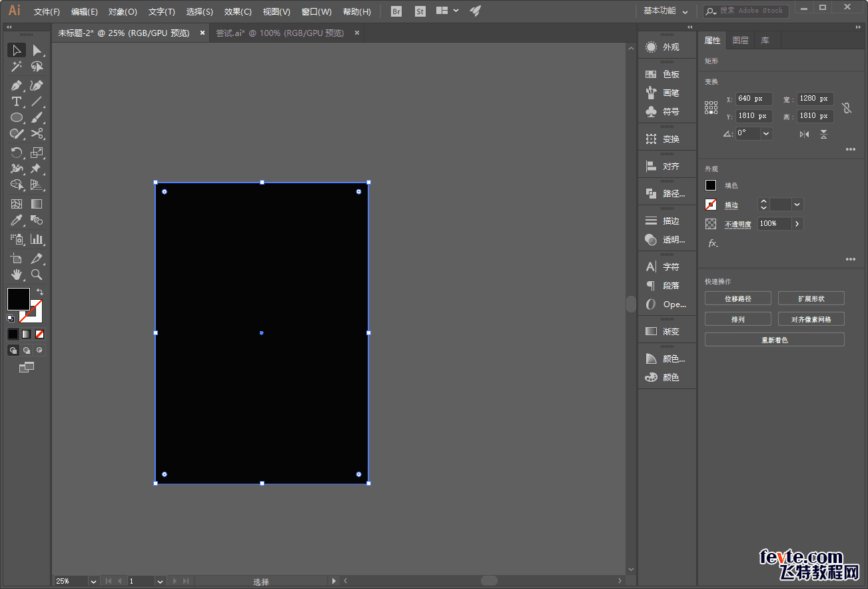This screenshot has height=589, width=868.
Task: Select the Direct Selection tool
Action: click(x=37, y=50)
